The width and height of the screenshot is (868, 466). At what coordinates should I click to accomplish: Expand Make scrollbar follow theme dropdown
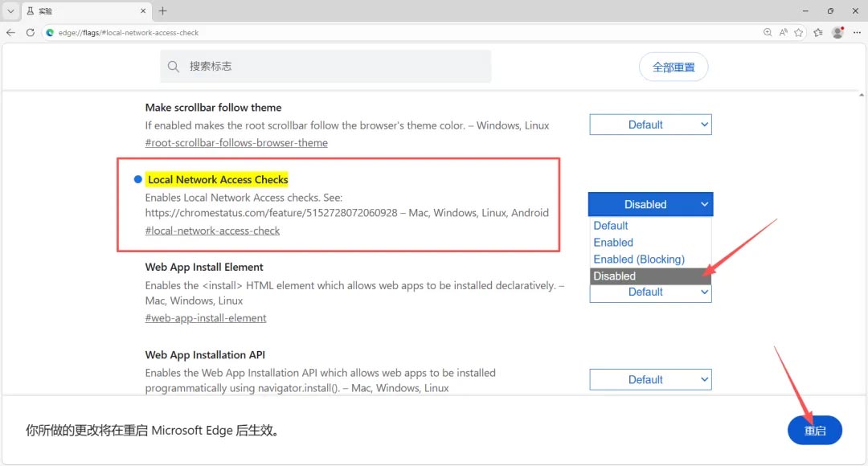[650, 125]
